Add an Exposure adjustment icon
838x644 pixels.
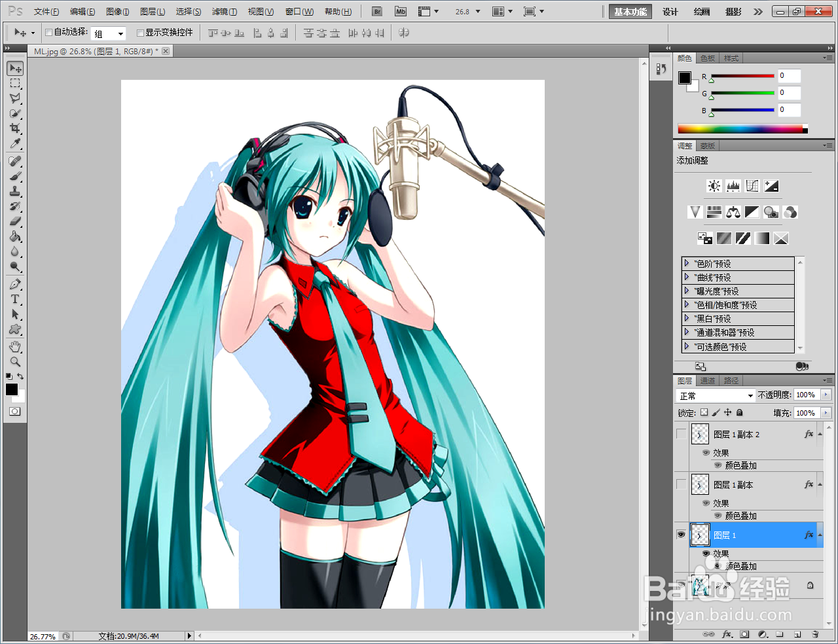[x=771, y=186]
